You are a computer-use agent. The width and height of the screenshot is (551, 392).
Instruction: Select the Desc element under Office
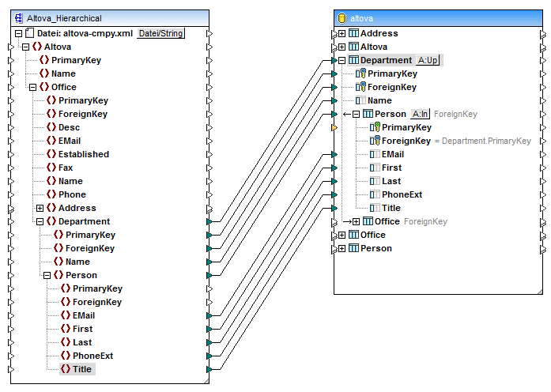coord(69,127)
